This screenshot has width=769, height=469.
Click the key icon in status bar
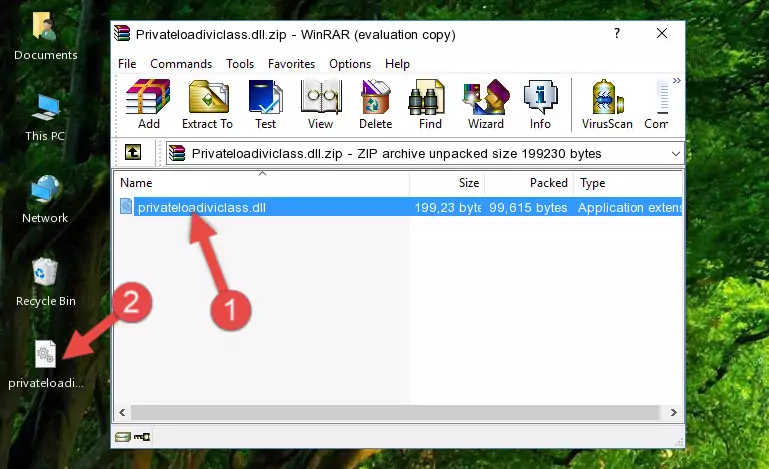[x=142, y=436]
